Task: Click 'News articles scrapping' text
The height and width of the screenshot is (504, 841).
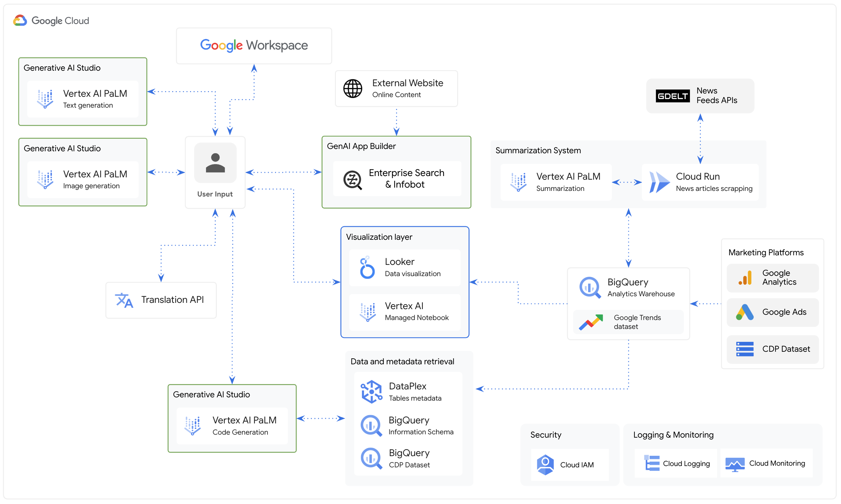Action: 714,189
